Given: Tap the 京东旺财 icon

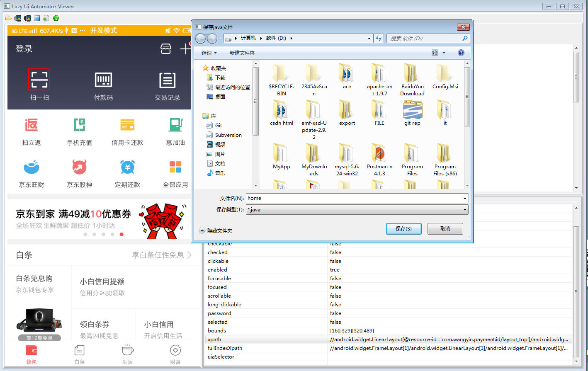Looking at the screenshot, I should (x=32, y=167).
